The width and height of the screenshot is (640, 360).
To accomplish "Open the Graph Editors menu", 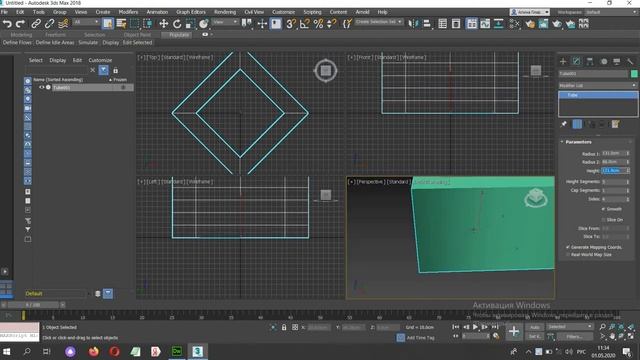I will 191,12.
